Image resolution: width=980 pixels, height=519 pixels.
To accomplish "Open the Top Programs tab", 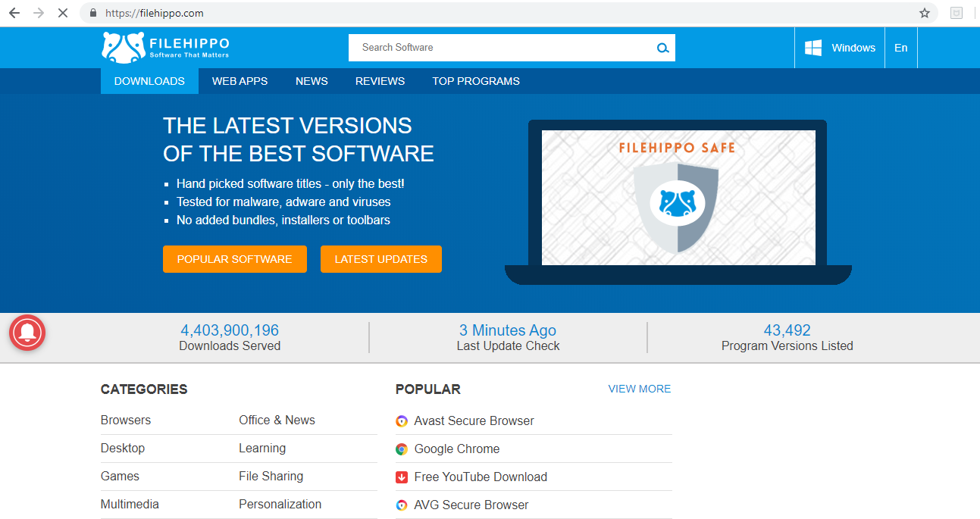I will tap(476, 81).
